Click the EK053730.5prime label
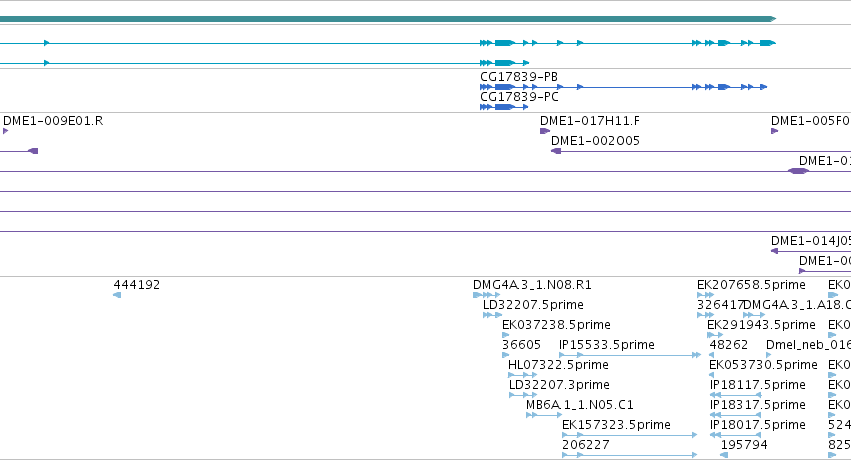851x460 pixels. [x=764, y=365]
